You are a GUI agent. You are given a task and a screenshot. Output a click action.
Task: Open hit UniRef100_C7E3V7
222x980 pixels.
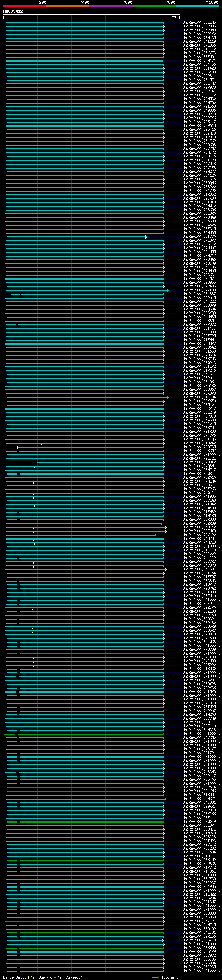click(199, 241)
